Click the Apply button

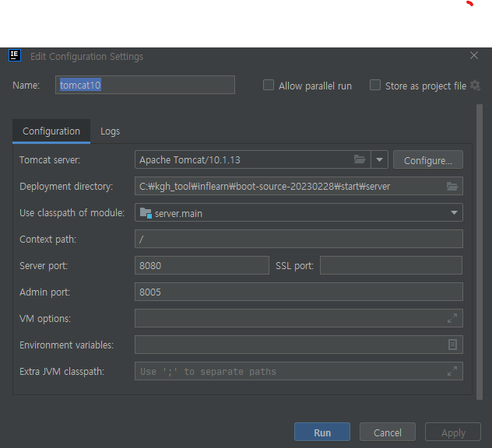tap(453, 432)
